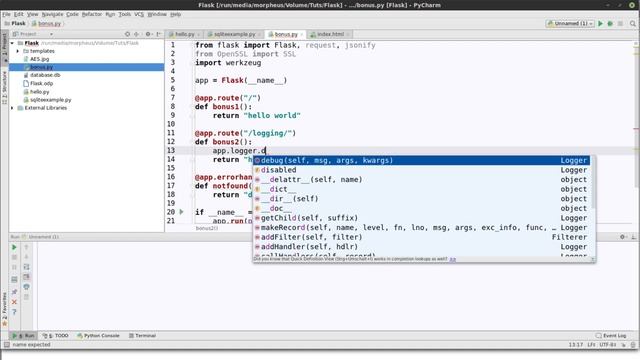Select sqliteexample.py in project tree
640x360 pixels.
[50, 100]
